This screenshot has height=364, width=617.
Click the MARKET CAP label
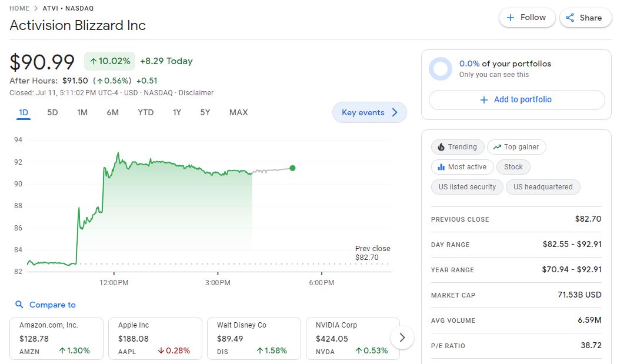[x=453, y=295]
